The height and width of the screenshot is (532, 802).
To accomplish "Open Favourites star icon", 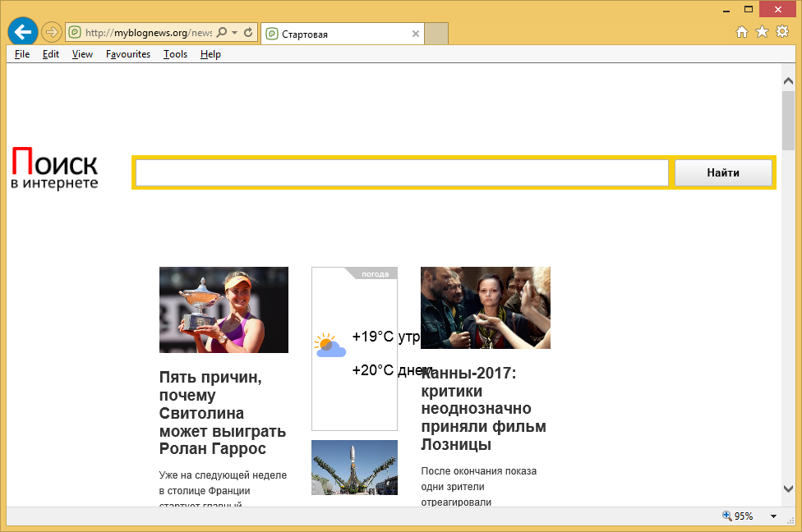I will 762,32.
